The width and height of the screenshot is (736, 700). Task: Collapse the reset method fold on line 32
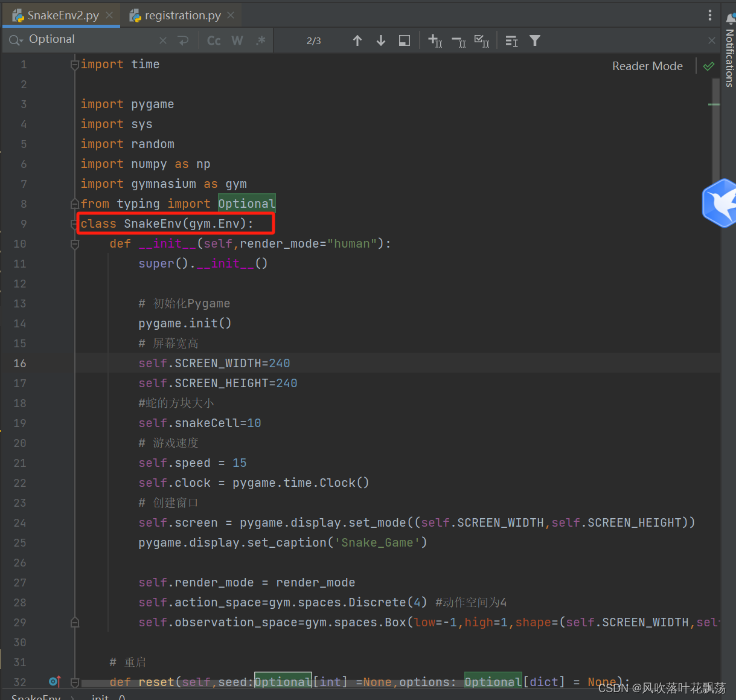[x=75, y=681]
